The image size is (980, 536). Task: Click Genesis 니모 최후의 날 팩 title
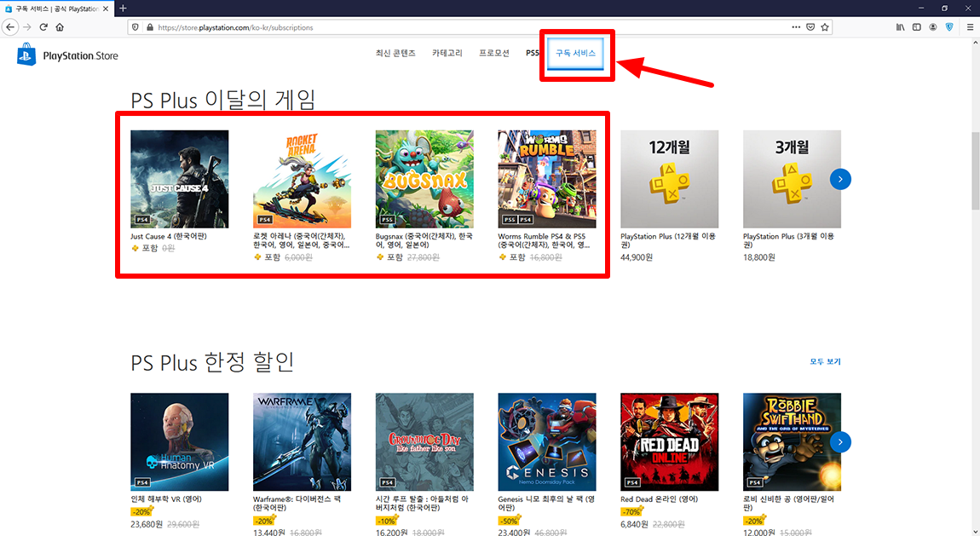point(546,504)
